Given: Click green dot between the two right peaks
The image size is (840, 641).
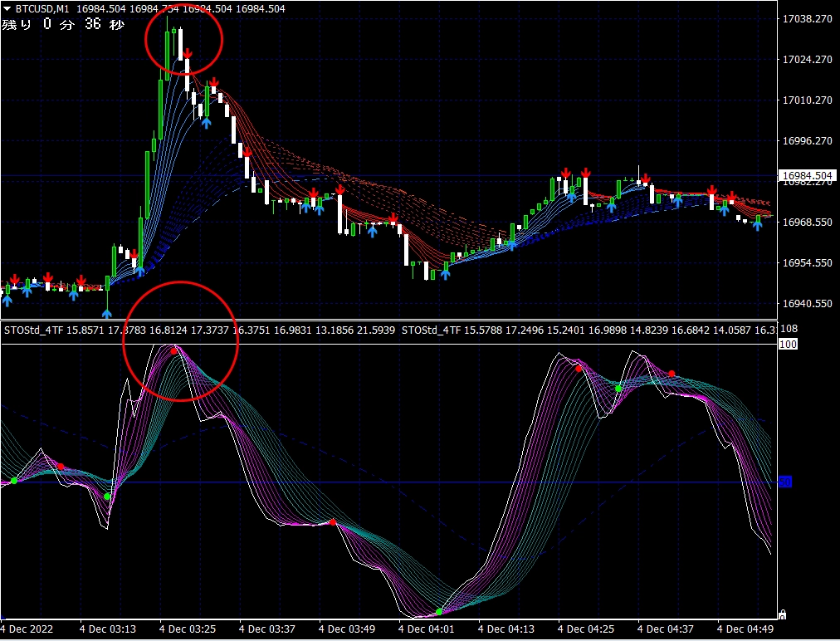Looking at the screenshot, I should pos(618,388).
